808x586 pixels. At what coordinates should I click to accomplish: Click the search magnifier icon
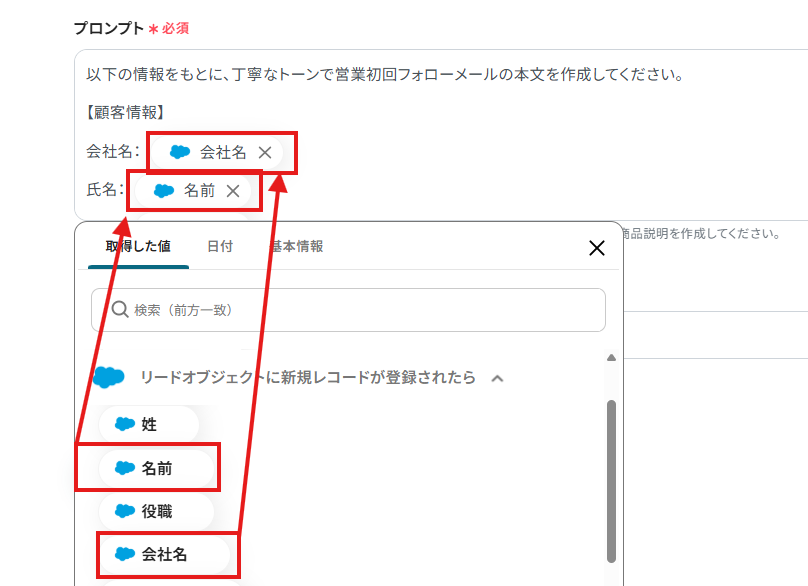(120, 310)
